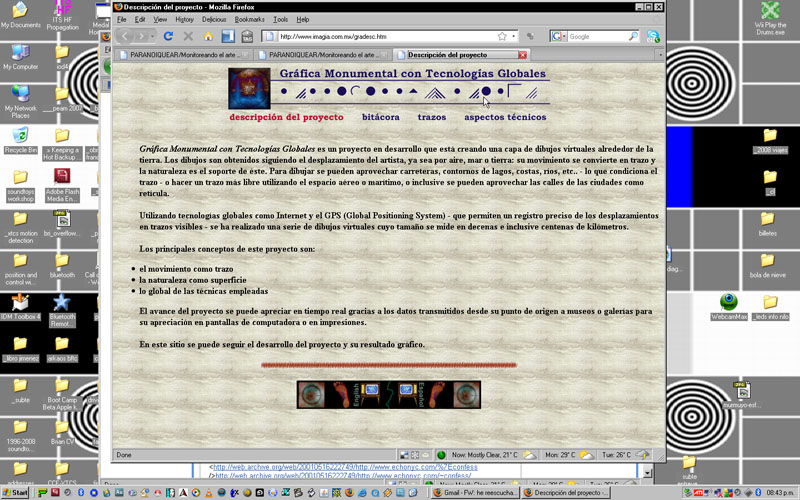Open the Bookmarks menu
Viewport: 800px width, 500px height.
coord(250,19)
